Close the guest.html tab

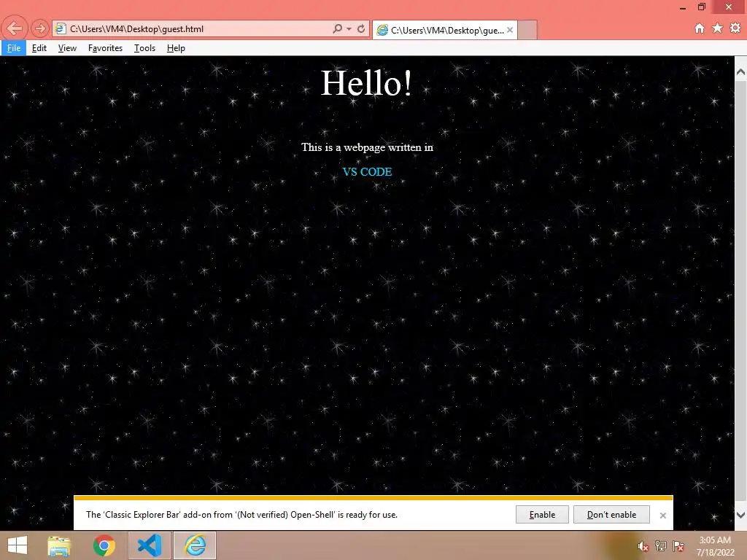pos(510,30)
